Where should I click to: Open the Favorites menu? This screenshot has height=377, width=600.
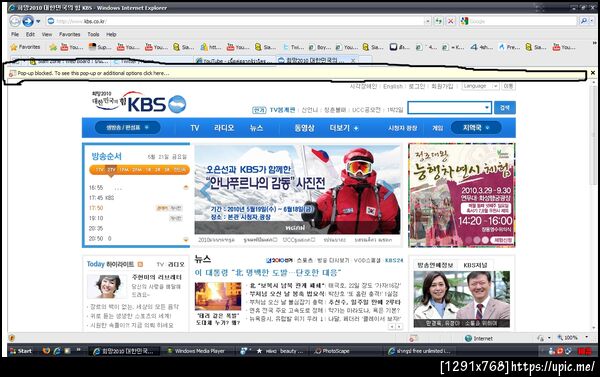coord(70,34)
